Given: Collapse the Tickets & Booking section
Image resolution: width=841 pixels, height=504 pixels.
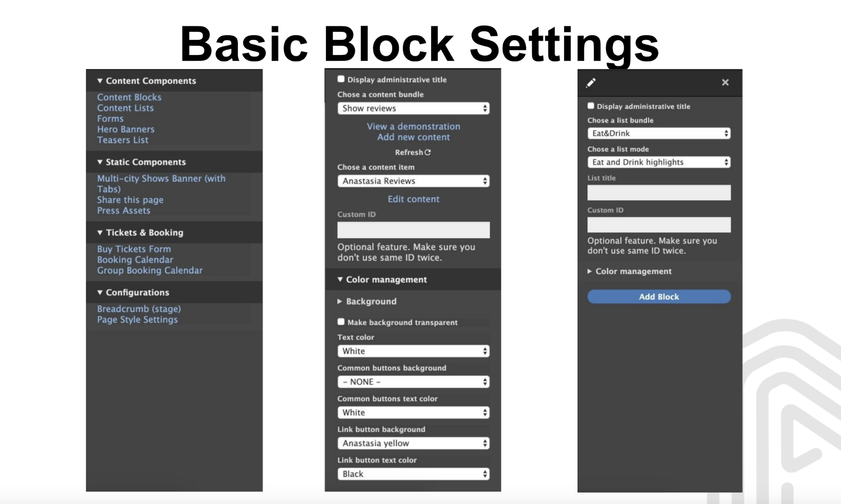Looking at the screenshot, I should point(100,232).
